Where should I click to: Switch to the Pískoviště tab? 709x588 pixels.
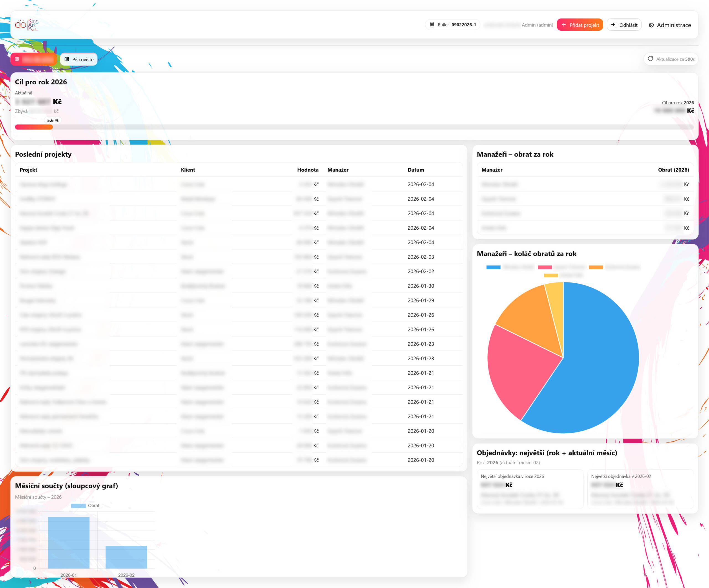coord(79,59)
